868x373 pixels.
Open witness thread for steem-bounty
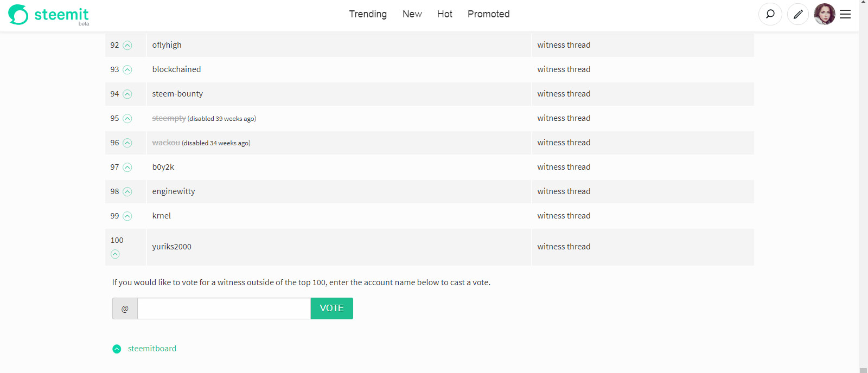tap(564, 94)
